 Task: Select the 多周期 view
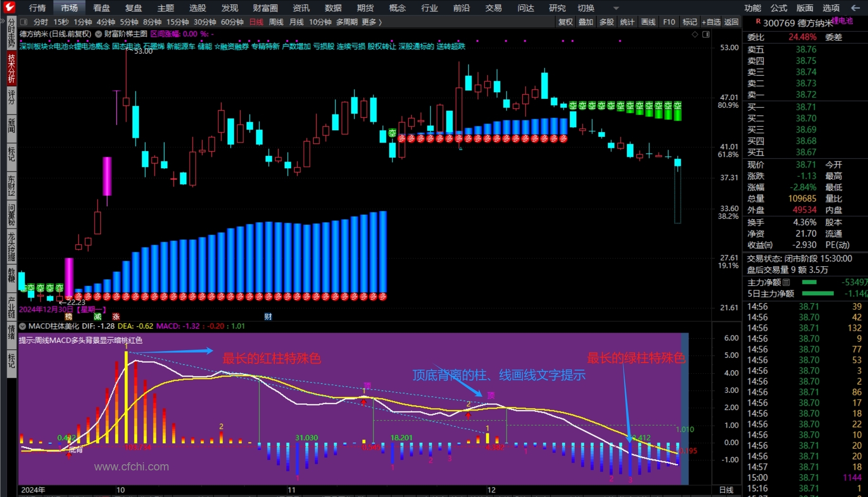[x=347, y=22]
